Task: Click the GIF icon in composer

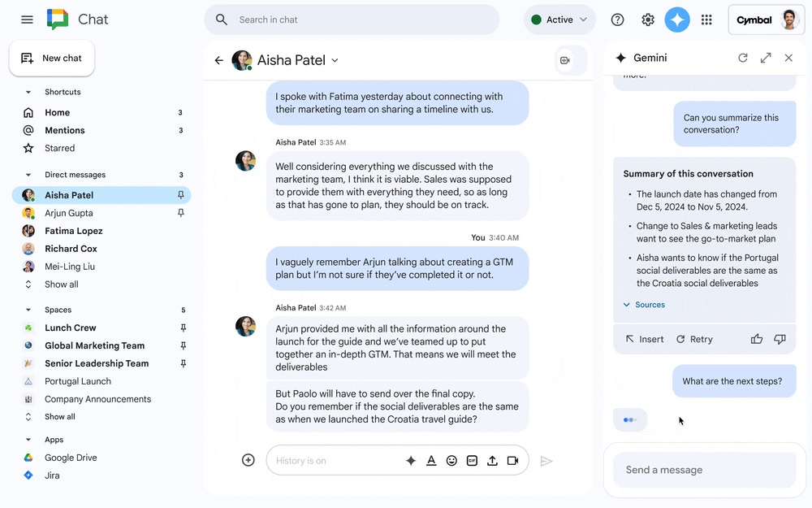Action: point(472,461)
